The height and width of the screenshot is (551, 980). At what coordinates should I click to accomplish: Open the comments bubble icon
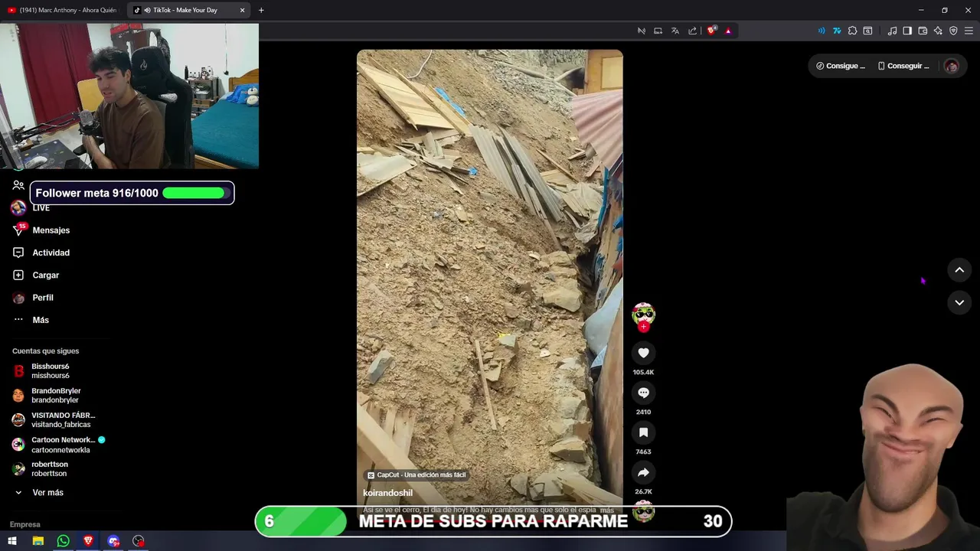(643, 393)
